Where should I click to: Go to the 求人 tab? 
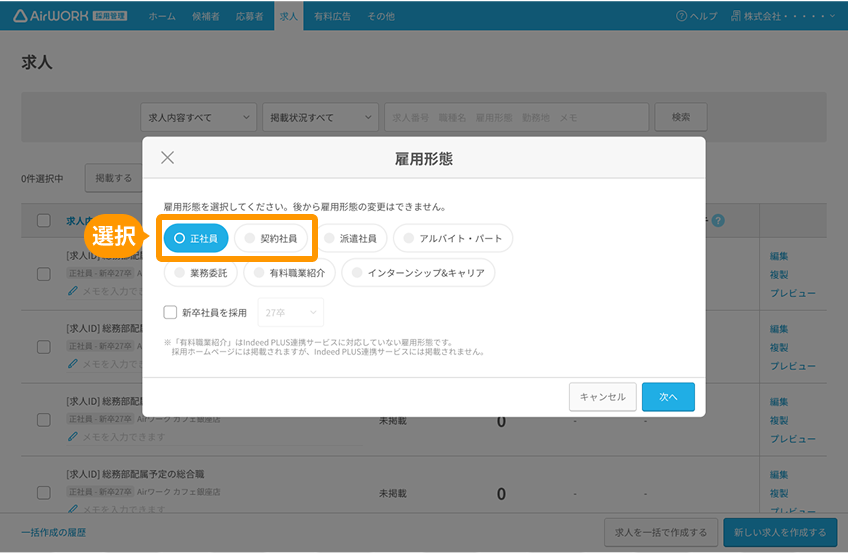click(289, 16)
